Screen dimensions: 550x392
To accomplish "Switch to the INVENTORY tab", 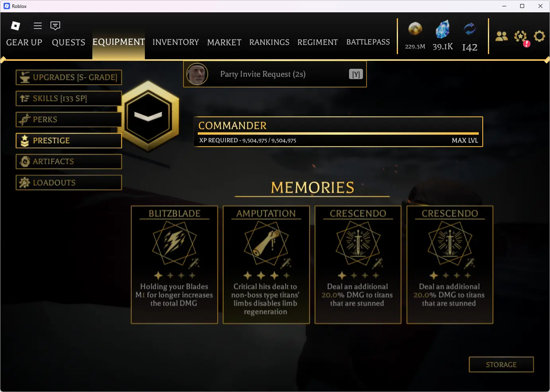I will 176,42.
